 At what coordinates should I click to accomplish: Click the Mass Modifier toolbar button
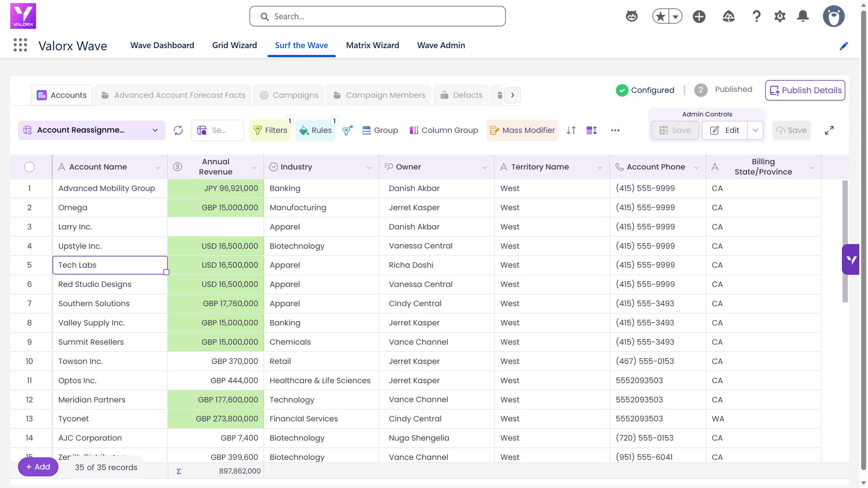coord(522,130)
